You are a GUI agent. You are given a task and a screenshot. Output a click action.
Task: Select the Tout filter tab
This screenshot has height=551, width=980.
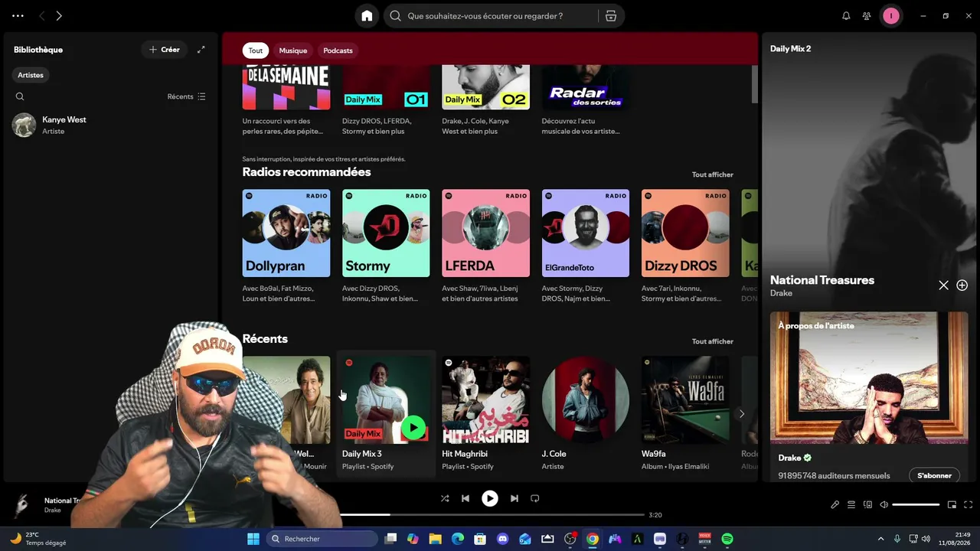click(256, 51)
